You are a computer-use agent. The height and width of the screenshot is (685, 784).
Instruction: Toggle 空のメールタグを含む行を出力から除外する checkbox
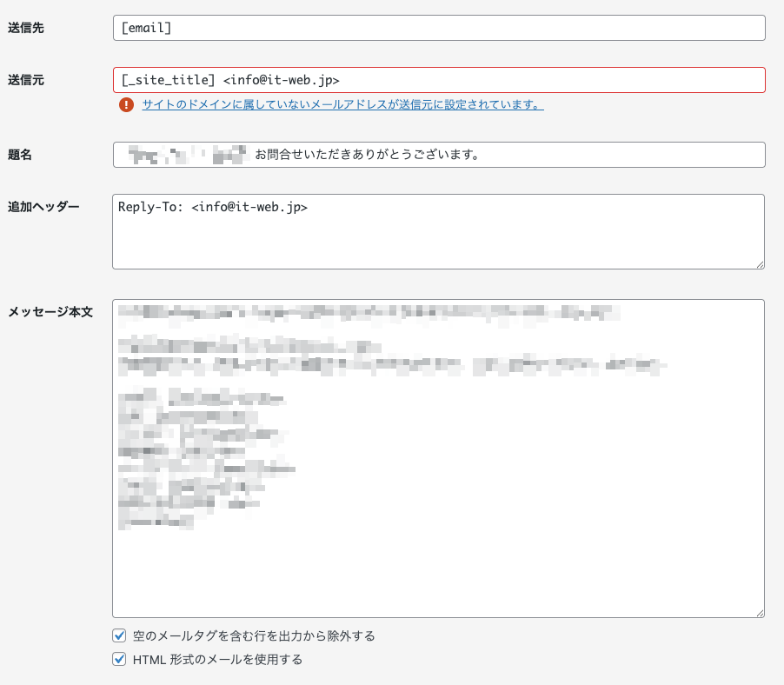(119, 635)
